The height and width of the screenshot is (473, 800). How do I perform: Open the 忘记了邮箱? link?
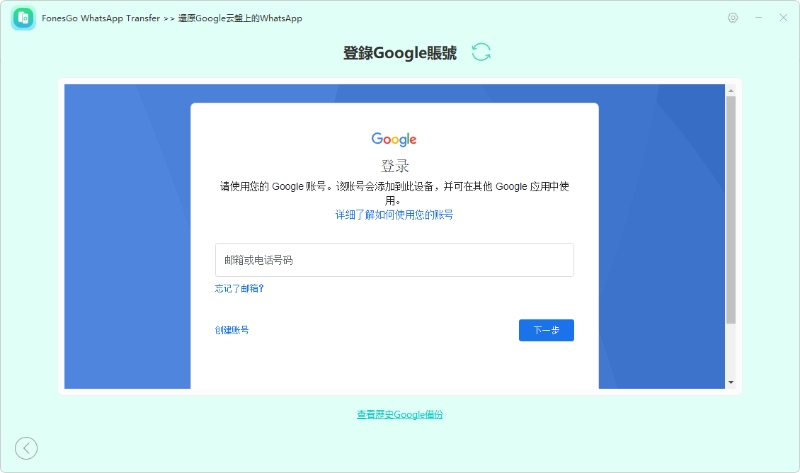click(x=239, y=289)
